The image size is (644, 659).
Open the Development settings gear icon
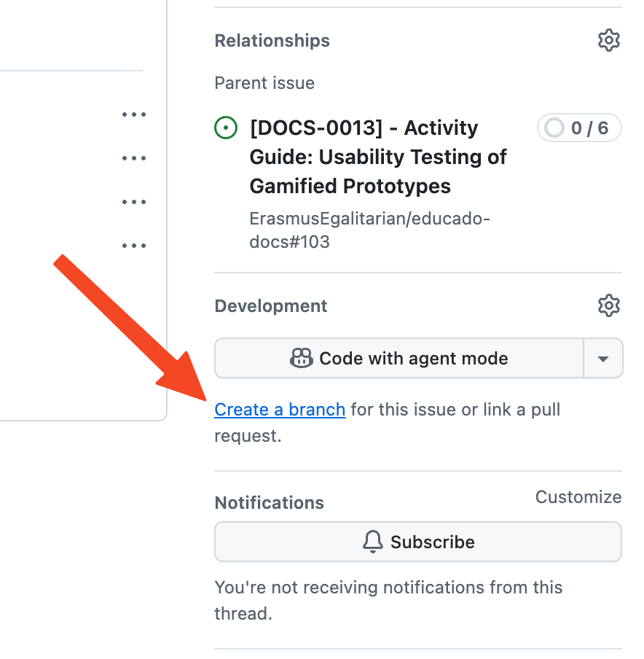[x=609, y=305]
